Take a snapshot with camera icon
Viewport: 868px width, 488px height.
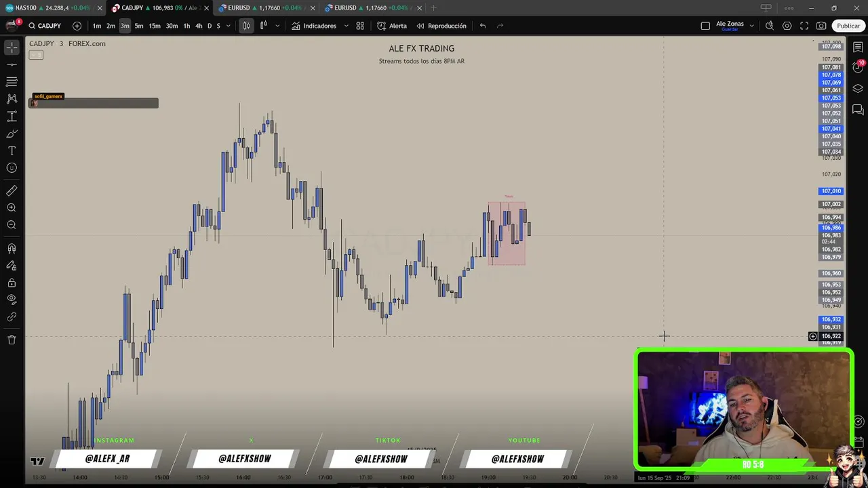[x=821, y=26]
